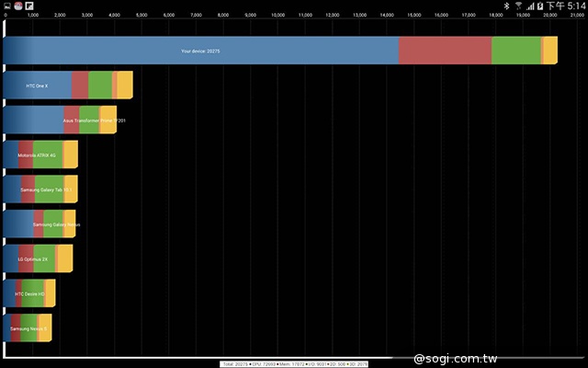Select the Motorola ATRIX 4G bar

(x=37, y=155)
